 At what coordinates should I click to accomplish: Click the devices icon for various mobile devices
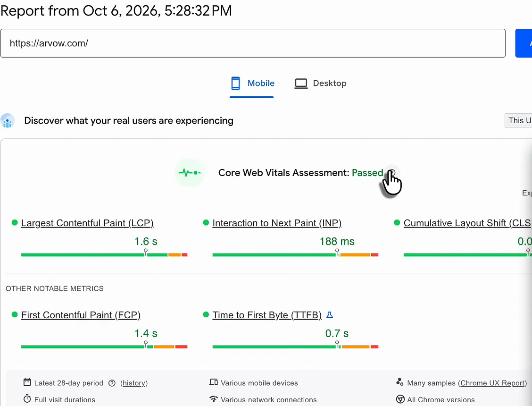coord(213,382)
